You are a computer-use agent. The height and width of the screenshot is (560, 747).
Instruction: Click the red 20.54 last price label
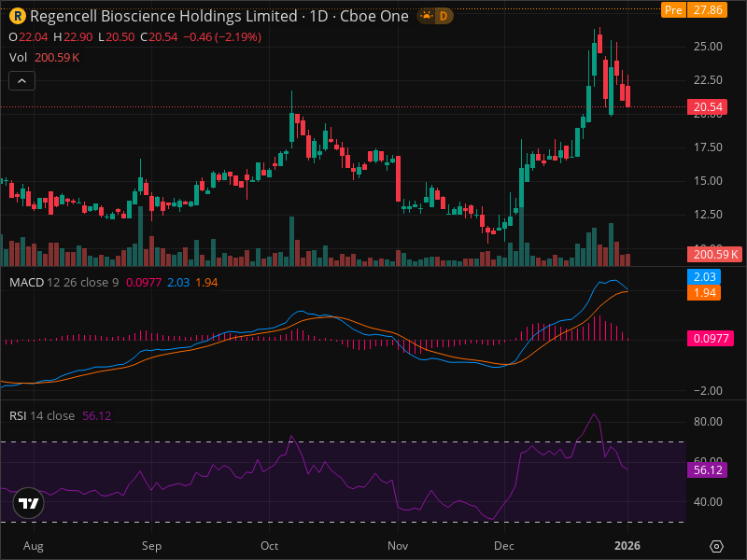tap(708, 106)
